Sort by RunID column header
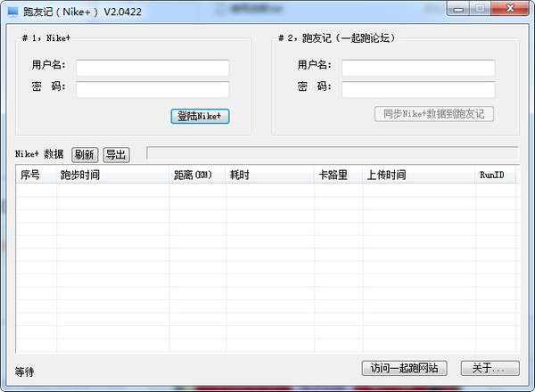Image resolution: width=535 pixels, height=392 pixels. pyautogui.click(x=496, y=176)
